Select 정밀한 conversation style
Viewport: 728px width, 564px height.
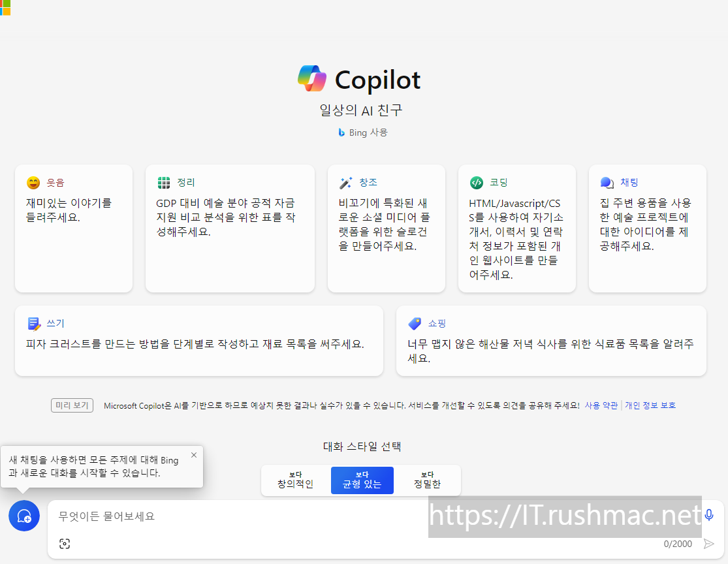point(427,480)
